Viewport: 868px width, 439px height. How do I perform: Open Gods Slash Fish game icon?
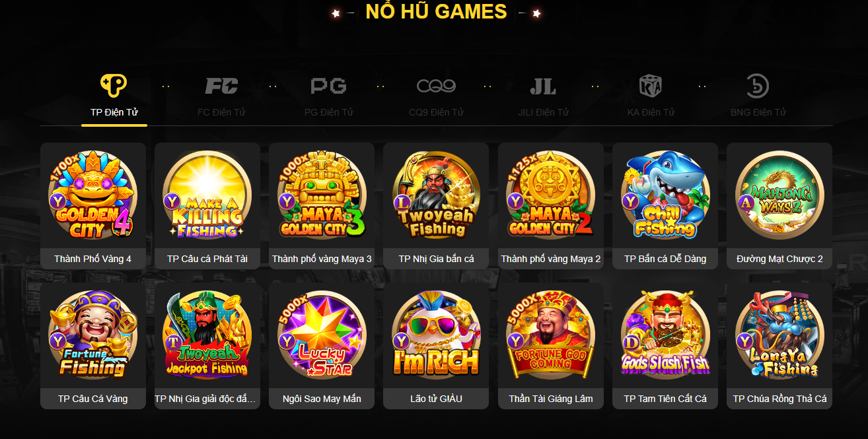[665, 335]
